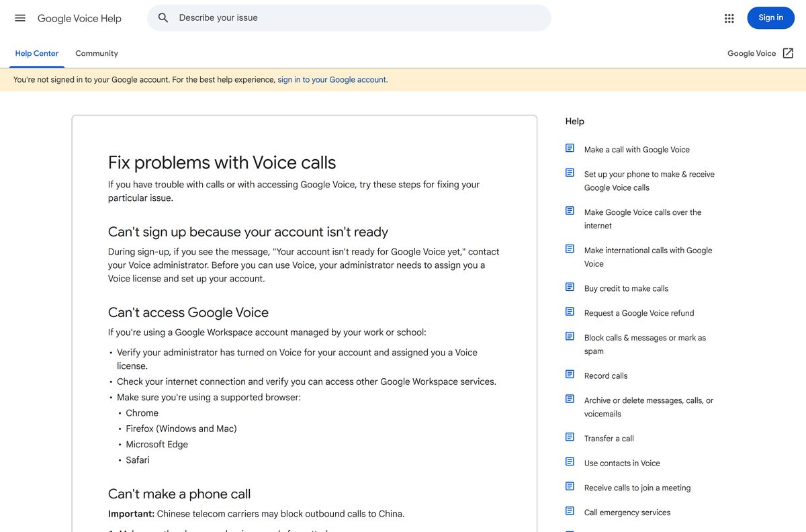
Task: Open Make international calls with Google Voice
Action: (648, 257)
